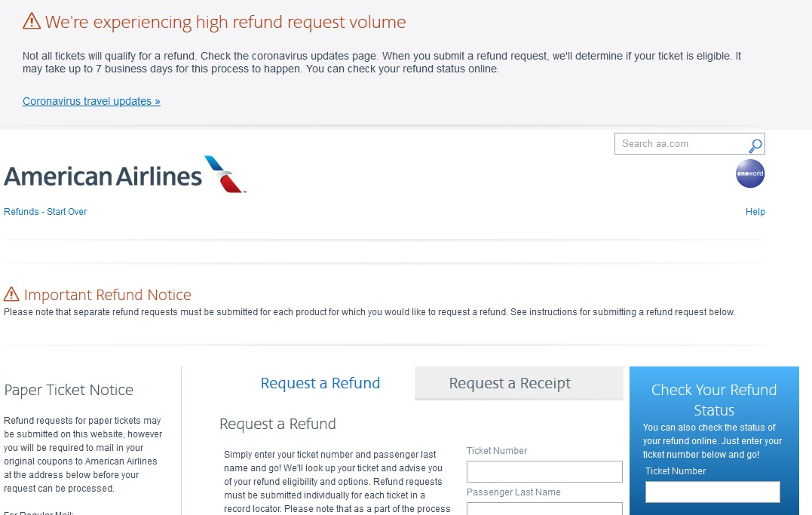This screenshot has width=812, height=515.
Task: Switch to Request a Receipt tab
Action: click(519, 383)
